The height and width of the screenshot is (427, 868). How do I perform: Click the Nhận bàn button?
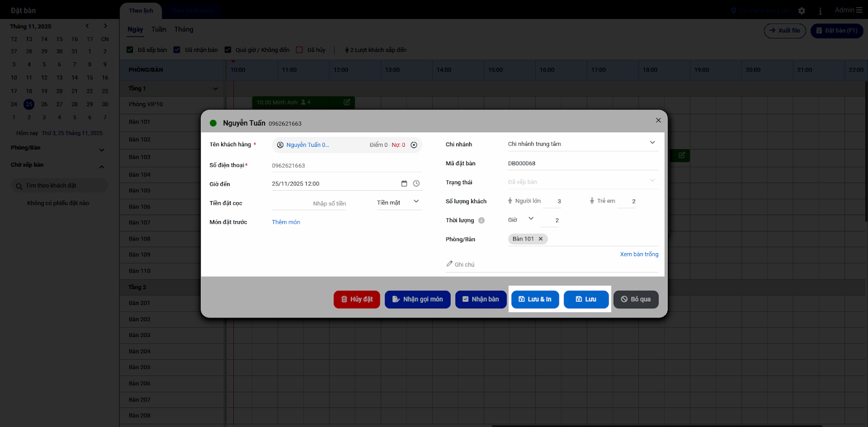point(481,299)
